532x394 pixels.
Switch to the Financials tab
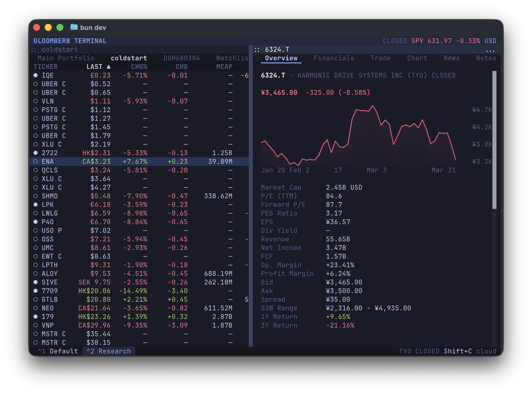click(334, 58)
